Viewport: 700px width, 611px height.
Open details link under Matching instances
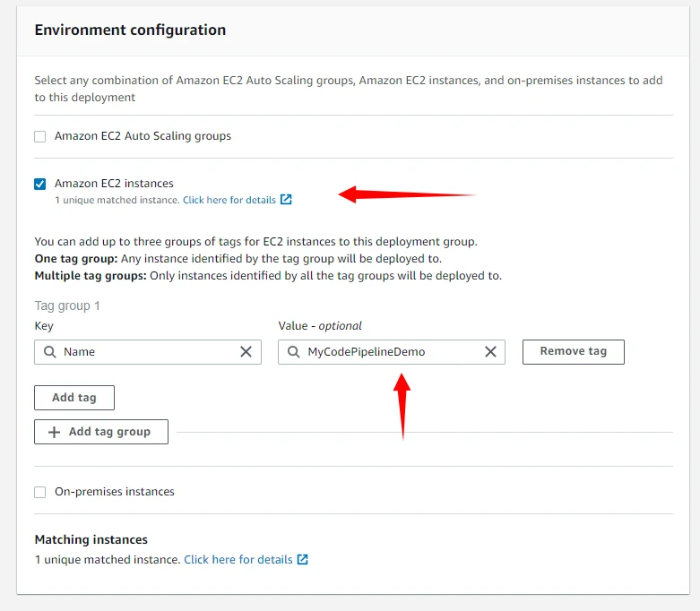click(238, 559)
